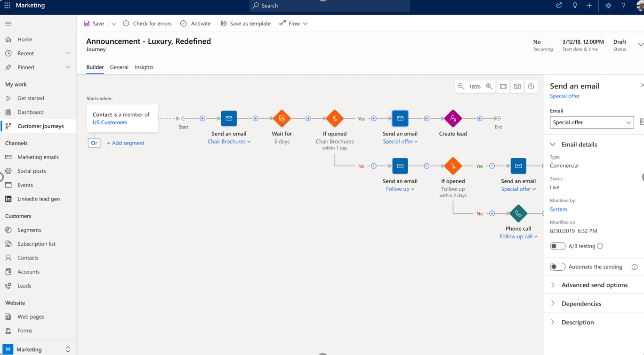Open the app launcher waffle icon
Viewport: 644px width, 355px height.
point(7,6)
